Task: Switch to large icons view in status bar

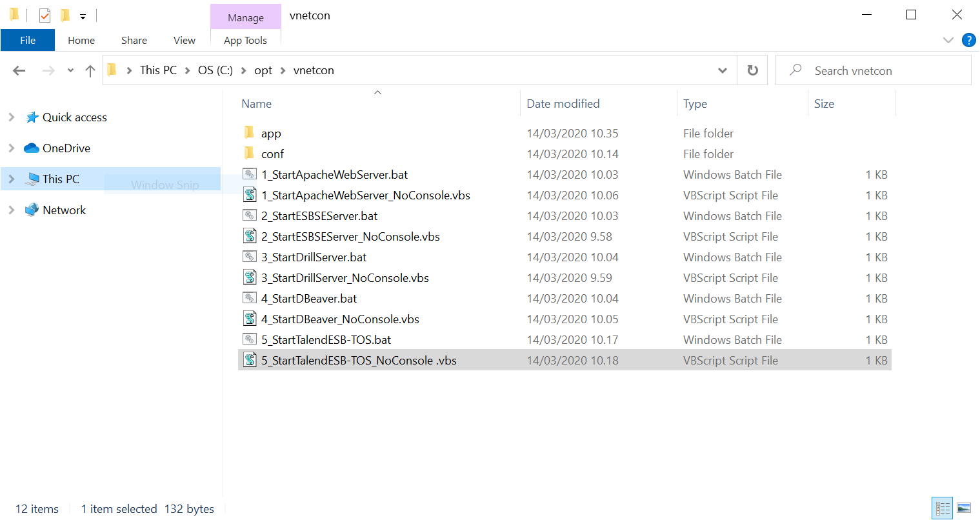Action: pos(963,508)
